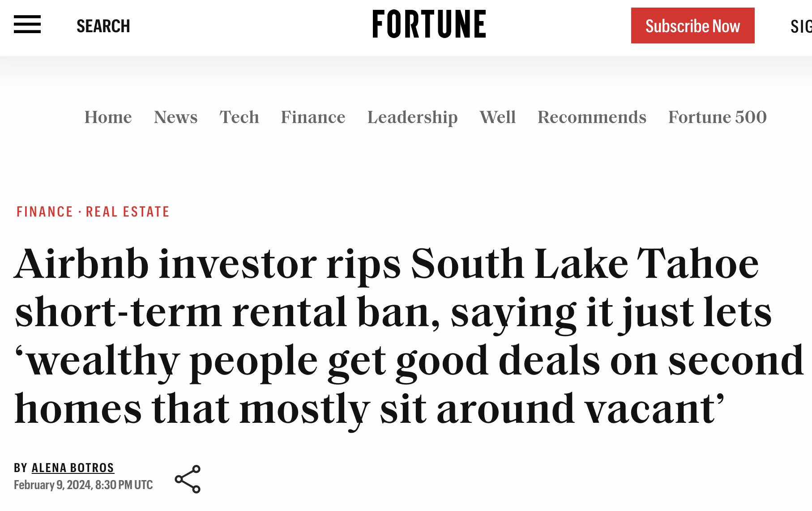Click the FORTUNE logo

(x=429, y=24)
